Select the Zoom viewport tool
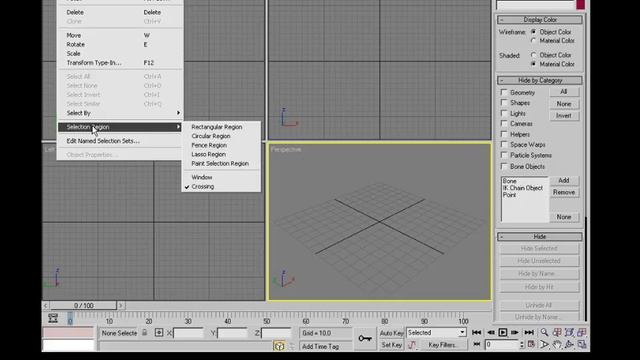Viewport: 640px width, 360px height. coord(544,333)
